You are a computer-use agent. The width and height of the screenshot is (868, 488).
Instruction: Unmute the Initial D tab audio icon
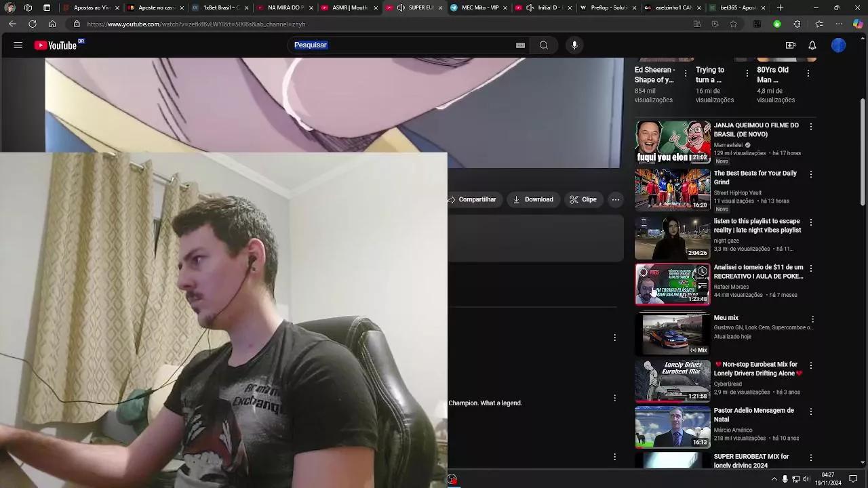pyautogui.click(x=530, y=7)
